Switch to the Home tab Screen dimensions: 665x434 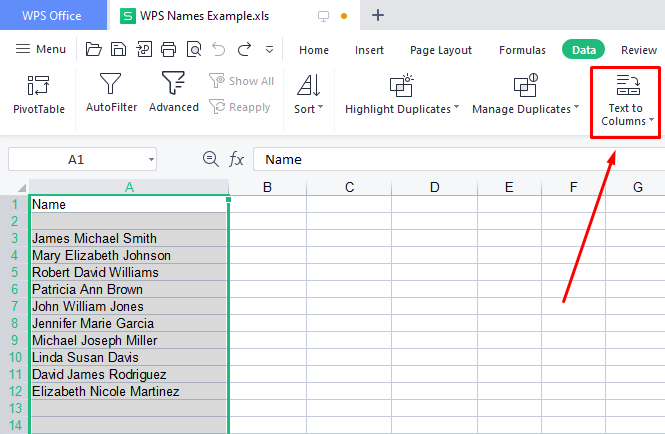(x=314, y=50)
